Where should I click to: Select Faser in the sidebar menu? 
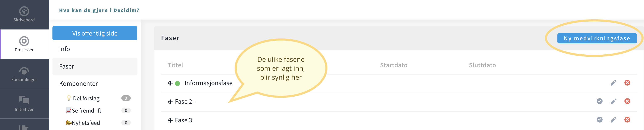coord(66,66)
